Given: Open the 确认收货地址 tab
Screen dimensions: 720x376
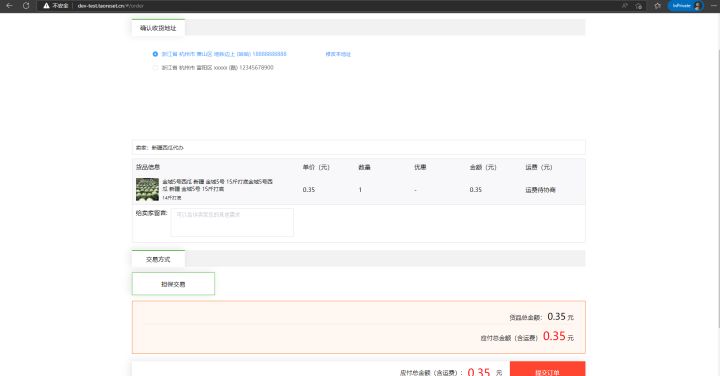Looking at the screenshot, I should (158, 28).
